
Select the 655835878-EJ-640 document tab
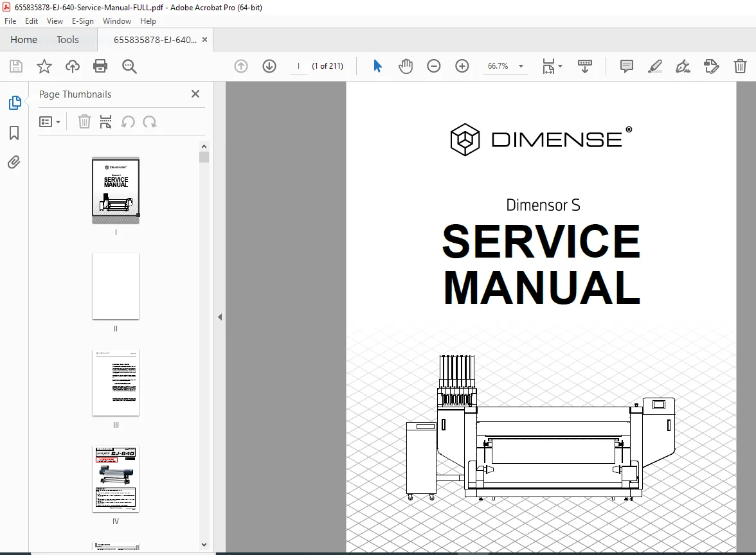point(156,40)
